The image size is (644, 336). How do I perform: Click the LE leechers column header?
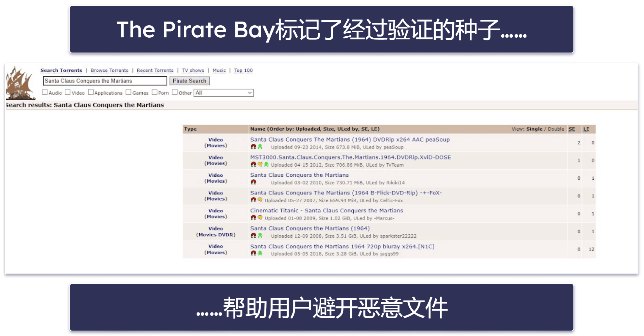tap(586, 129)
